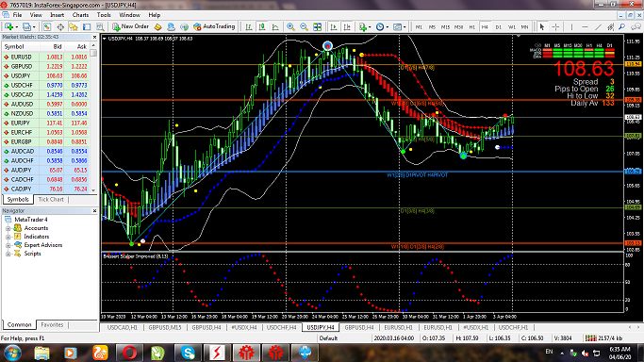Viewport: 644px width, 362px height.
Task: Click the New Order toolbar button
Action: pyautogui.click(x=130, y=26)
